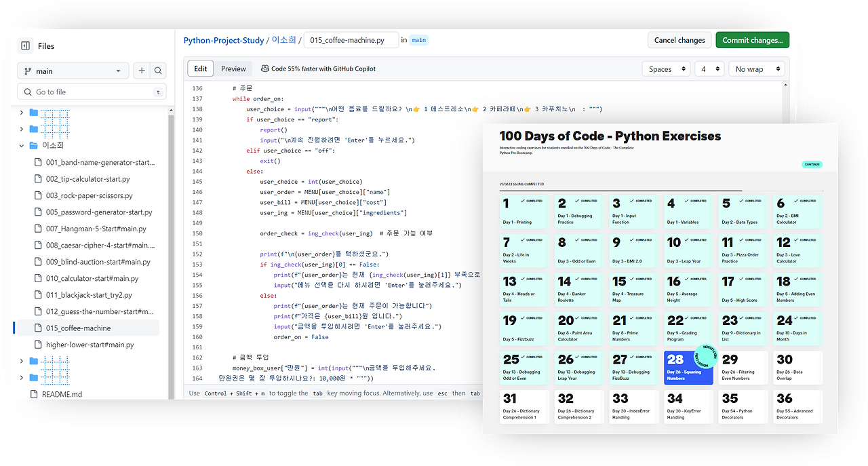The image size is (868, 466).
Task: Open lesson 19 Day 5 - Fizzbuzz
Action: pos(524,328)
